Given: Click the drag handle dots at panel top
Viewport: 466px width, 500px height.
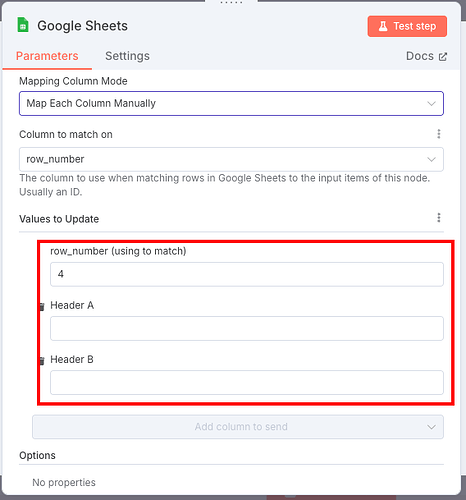Looking at the screenshot, I should pos(231,3).
